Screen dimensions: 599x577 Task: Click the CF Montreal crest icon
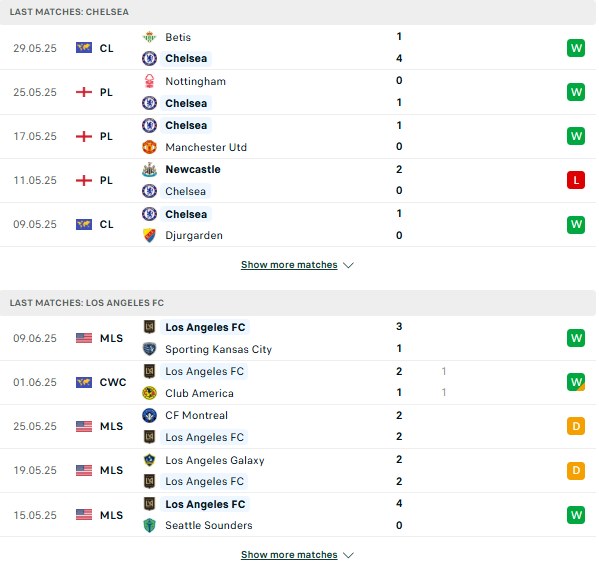tap(149, 415)
